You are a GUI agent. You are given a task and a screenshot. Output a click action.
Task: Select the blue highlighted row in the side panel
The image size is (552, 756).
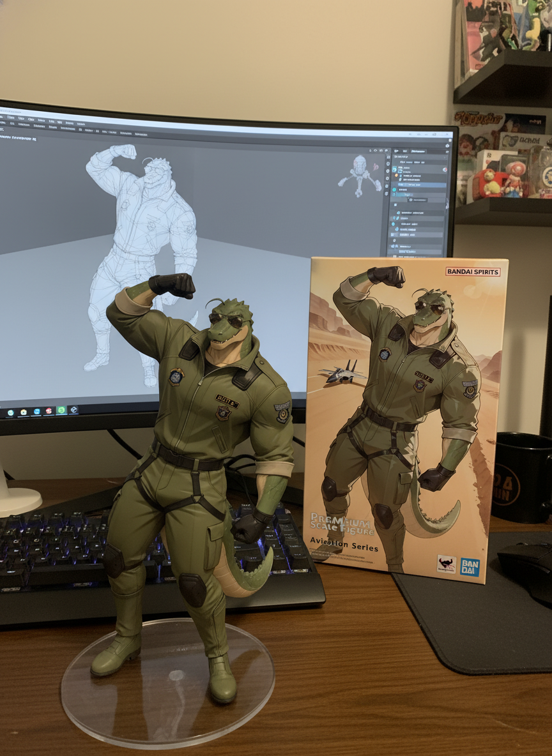[x=419, y=185]
